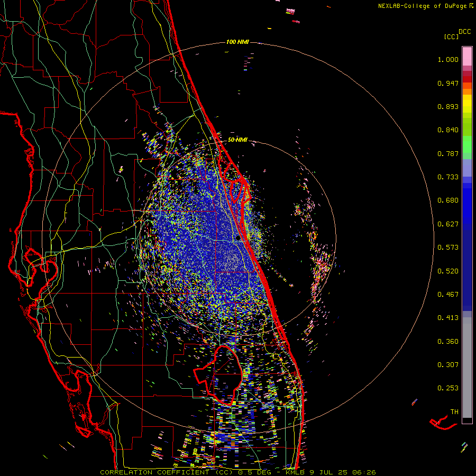Viewport: 476px width, 476px height.
Task: Click the bright green segment of the color bar
Action: click(x=467, y=144)
